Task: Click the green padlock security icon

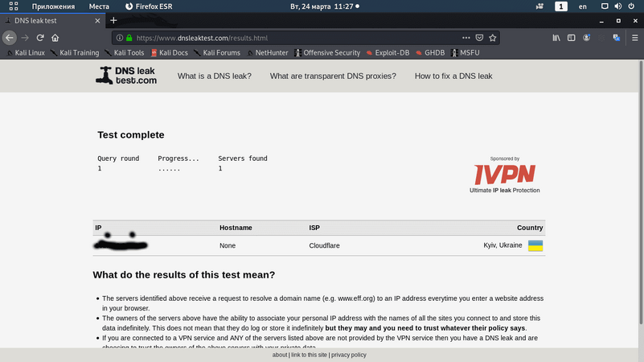Action: pyautogui.click(x=129, y=38)
